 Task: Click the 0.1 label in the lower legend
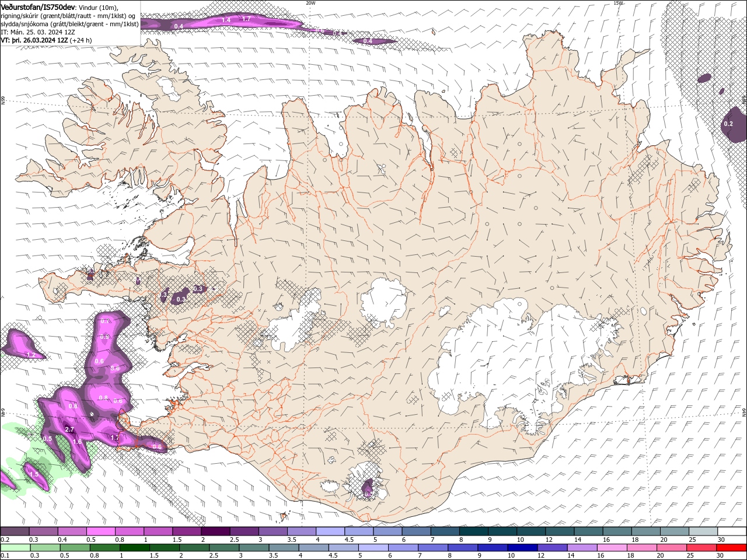click(5, 556)
